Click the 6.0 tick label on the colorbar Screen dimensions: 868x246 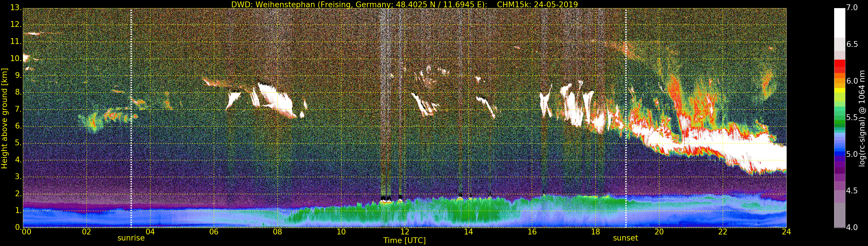tap(852, 81)
